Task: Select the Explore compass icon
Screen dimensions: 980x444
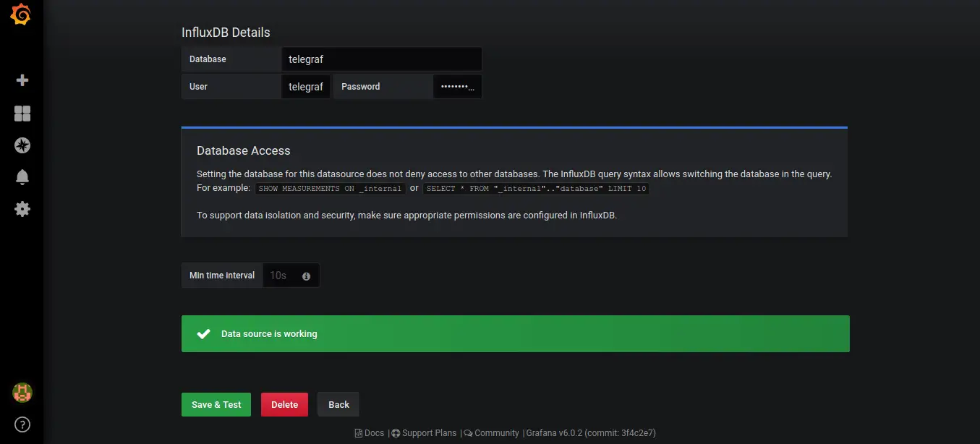Action: 21,145
